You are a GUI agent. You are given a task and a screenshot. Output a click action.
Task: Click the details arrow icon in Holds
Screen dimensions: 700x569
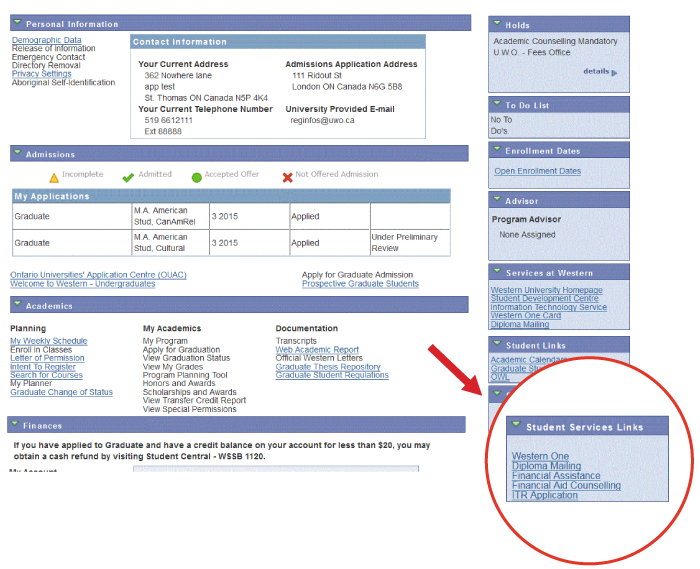tap(614, 73)
